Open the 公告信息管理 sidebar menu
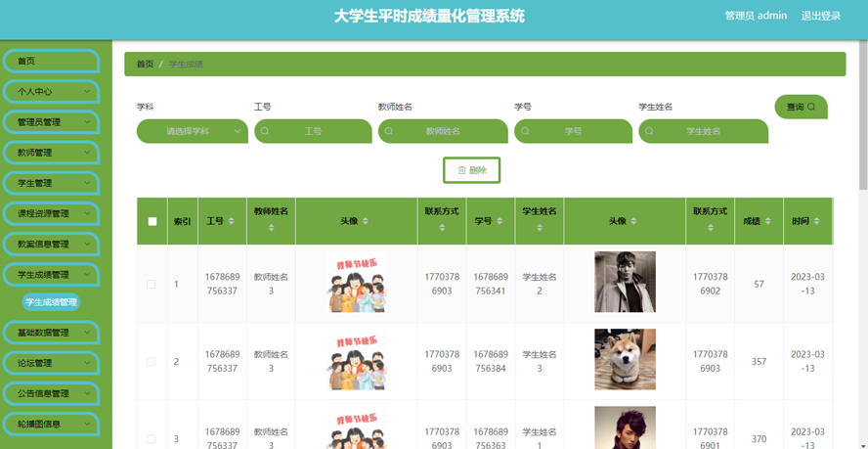 click(x=51, y=393)
